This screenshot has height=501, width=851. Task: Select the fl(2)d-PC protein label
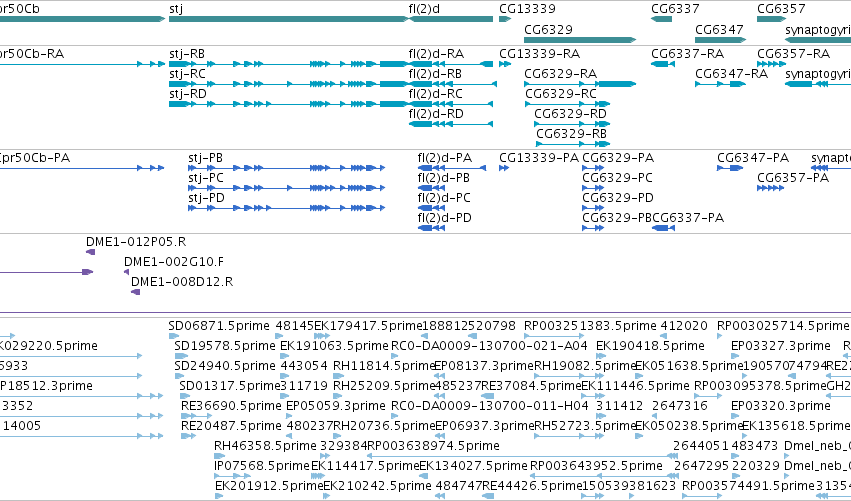pos(444,198)
